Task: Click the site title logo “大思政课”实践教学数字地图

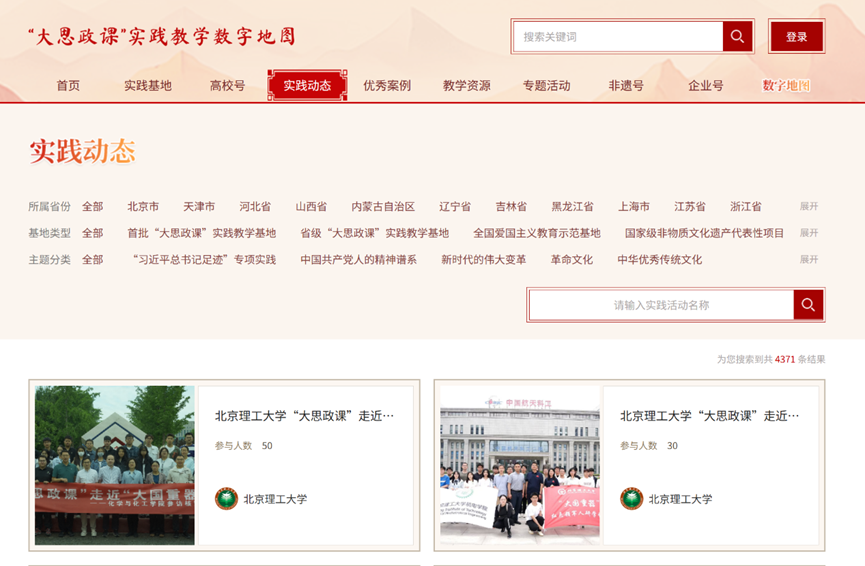Action: click(162, 37)
